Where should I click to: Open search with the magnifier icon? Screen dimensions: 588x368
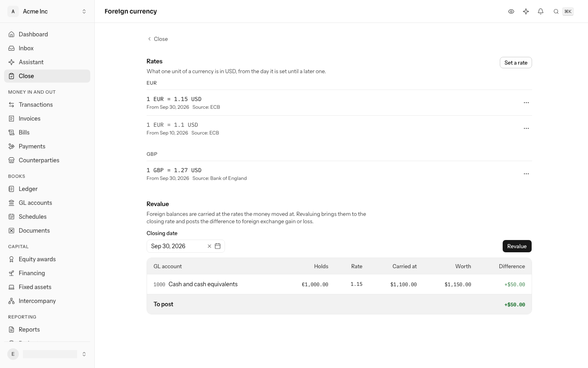(556, 11)
